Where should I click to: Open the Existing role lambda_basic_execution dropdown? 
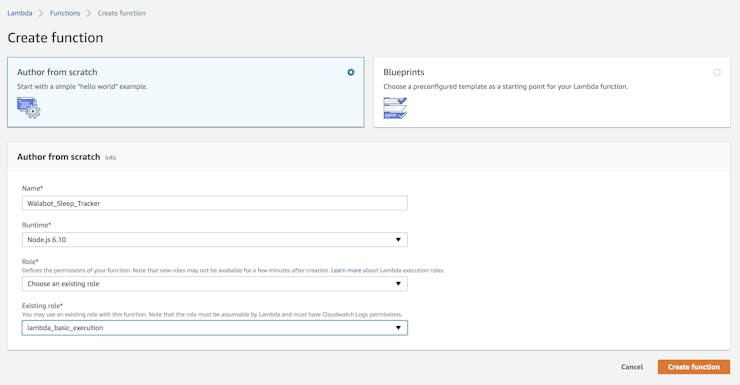pyautogui.click(x=215, y=328)
